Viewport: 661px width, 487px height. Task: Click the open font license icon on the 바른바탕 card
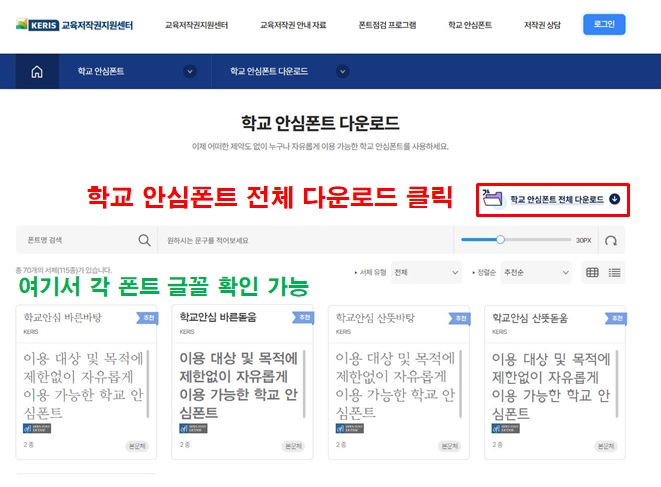point(37,428)
